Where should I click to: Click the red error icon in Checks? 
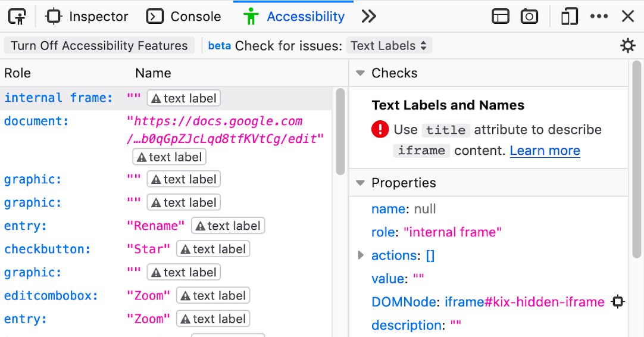point(380,129)
